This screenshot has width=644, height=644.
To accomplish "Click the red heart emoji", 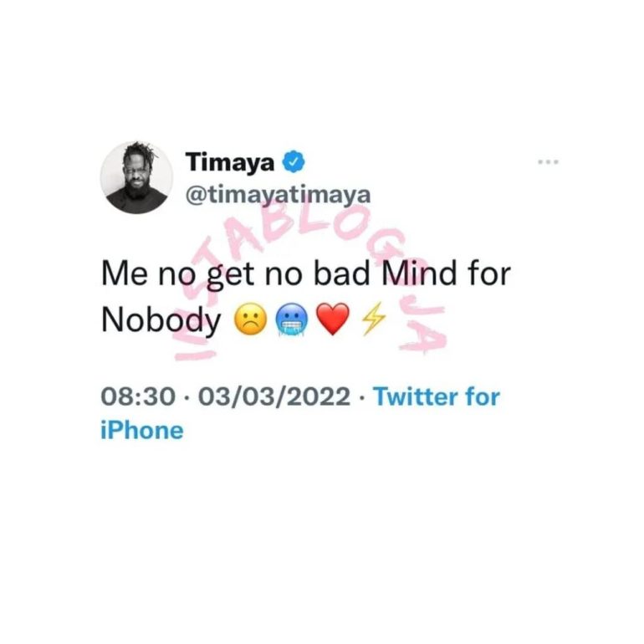I will [x=333, y=319].
